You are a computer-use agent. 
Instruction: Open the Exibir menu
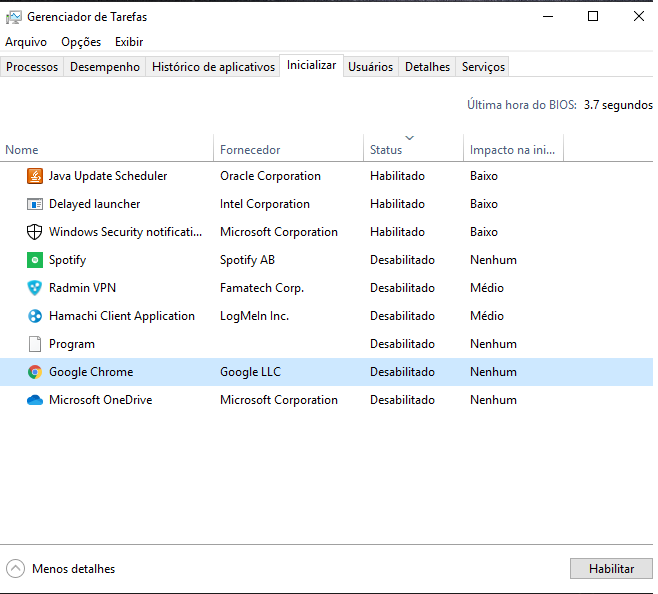tap(129, 42)
